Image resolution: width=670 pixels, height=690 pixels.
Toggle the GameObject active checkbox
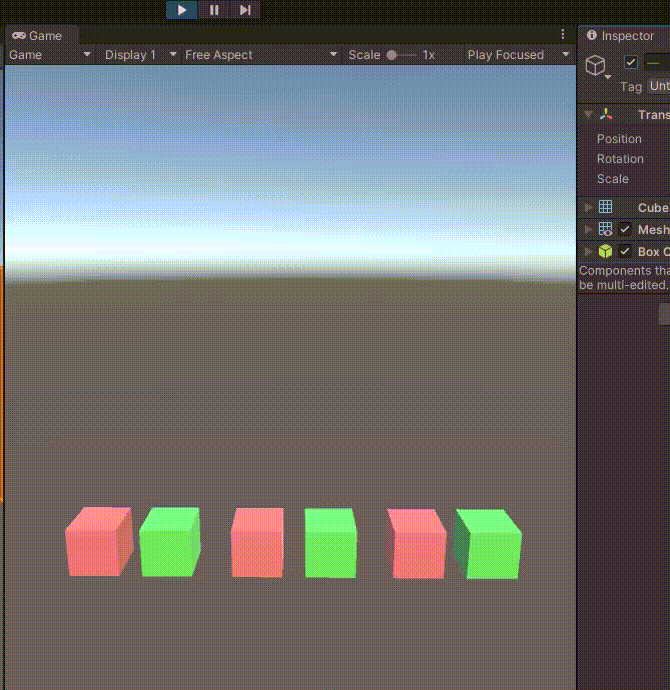pyautogui.click(x=631, y=62)
